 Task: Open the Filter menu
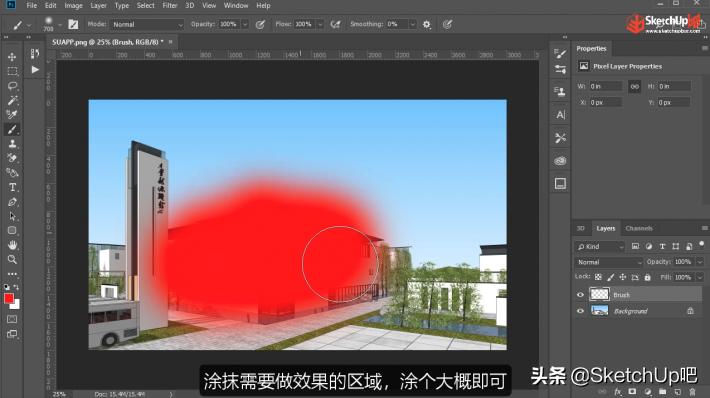coord(170,5)
